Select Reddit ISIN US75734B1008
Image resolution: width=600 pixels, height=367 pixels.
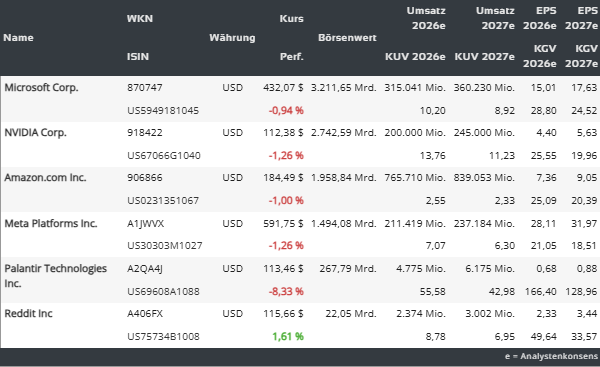pos(163,336)
